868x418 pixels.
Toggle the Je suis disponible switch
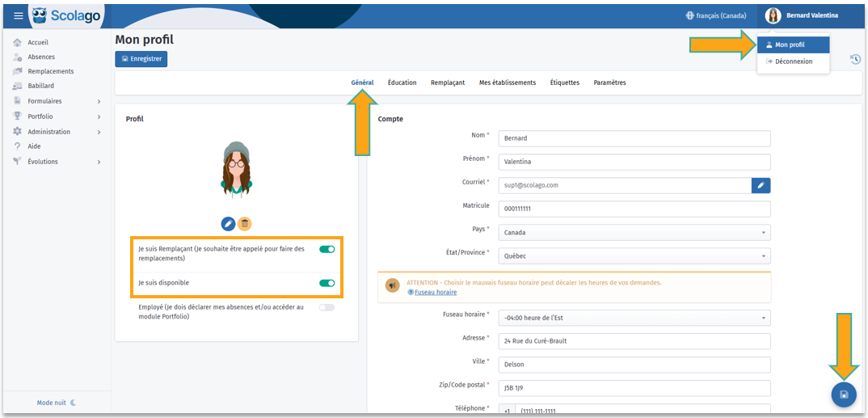[327, 283]
